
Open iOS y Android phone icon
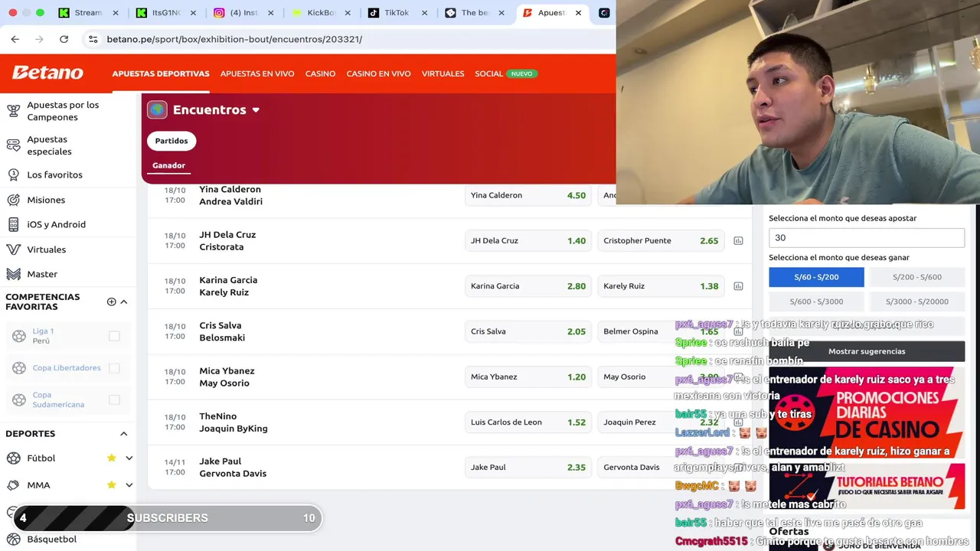pos(13,224)
